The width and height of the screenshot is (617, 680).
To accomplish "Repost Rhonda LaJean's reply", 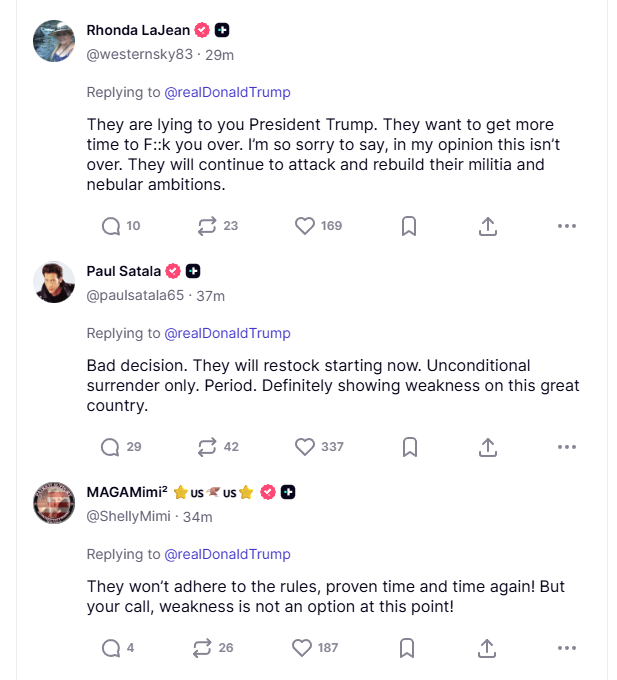I will (207, 226).
